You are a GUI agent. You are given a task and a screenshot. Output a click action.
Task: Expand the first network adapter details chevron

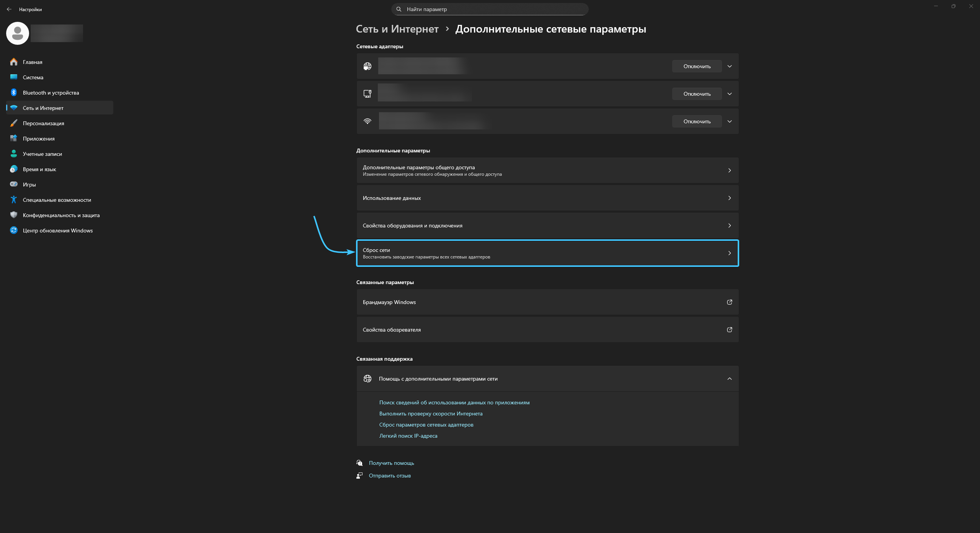(729, 66)
